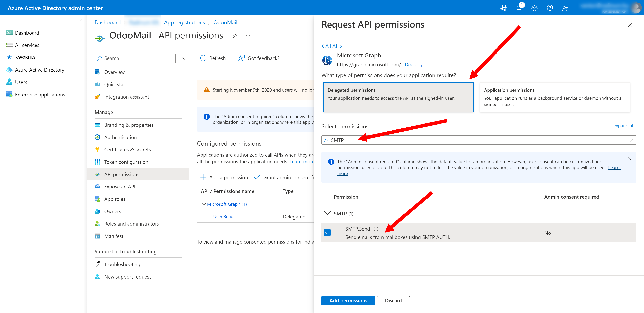
Task: Dismiss the admin consent info banner
Action: (630, 159)
